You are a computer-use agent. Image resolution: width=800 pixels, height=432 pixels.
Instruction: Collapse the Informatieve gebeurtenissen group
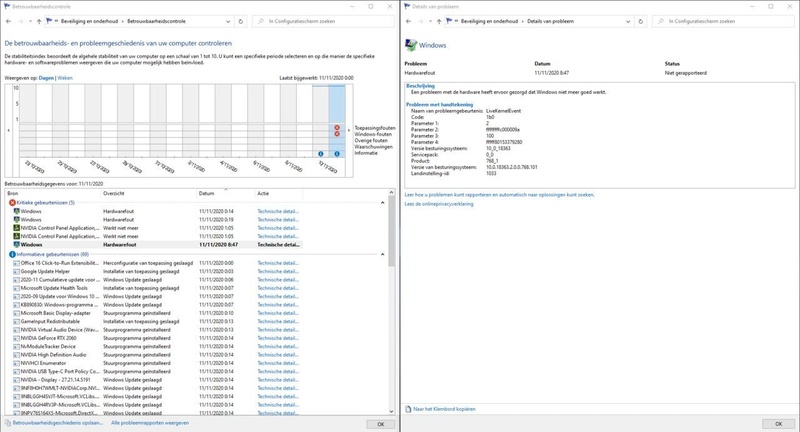point(383,254)
